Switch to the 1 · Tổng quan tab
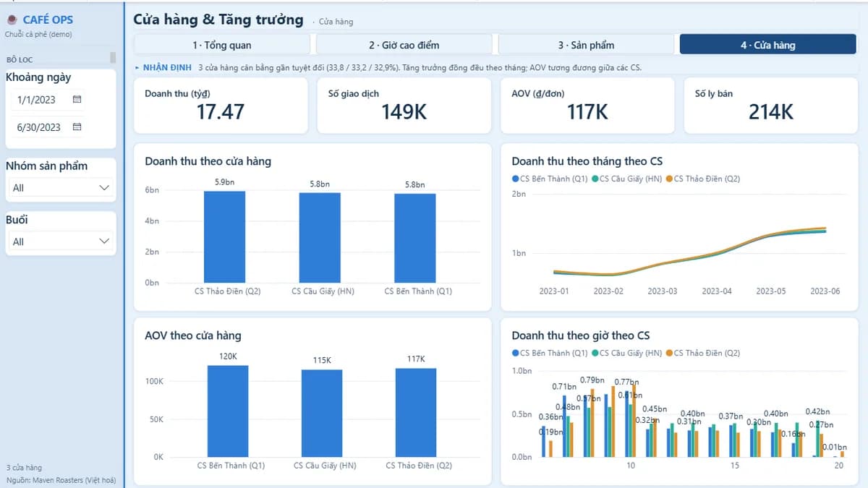Image resolution: width=868 pixels, height=488 pixels. [222, 45]
